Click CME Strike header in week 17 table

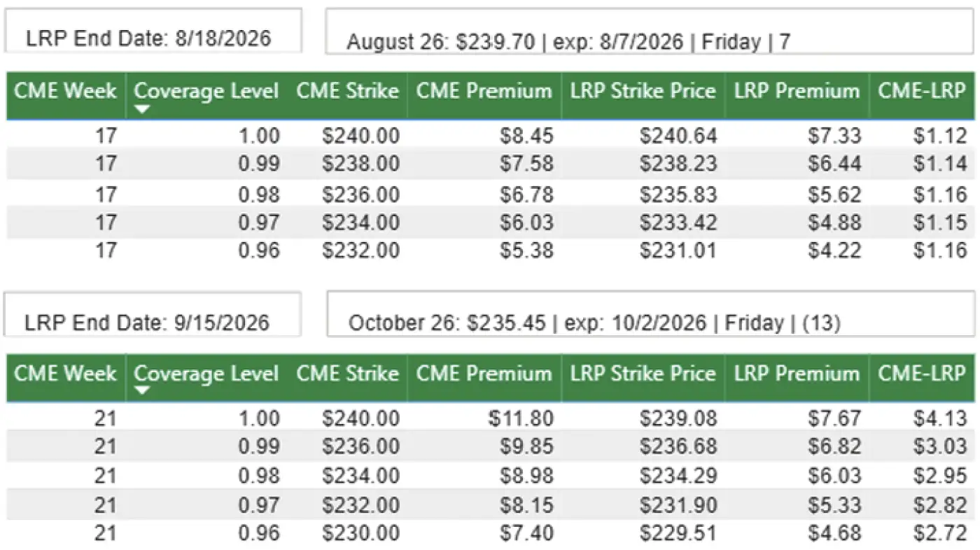click(x=346, y=92)
